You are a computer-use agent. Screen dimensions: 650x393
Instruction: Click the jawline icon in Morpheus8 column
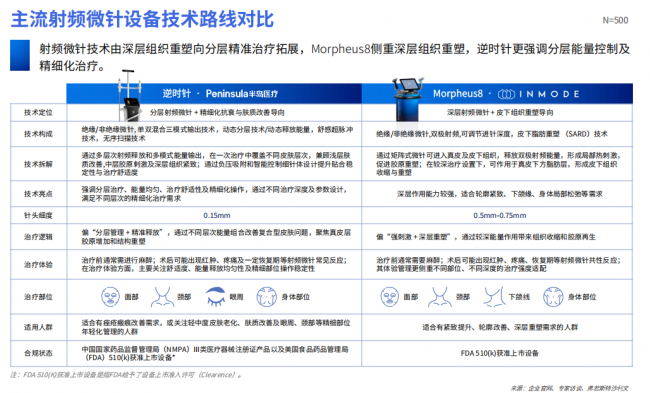click(493, 297)
